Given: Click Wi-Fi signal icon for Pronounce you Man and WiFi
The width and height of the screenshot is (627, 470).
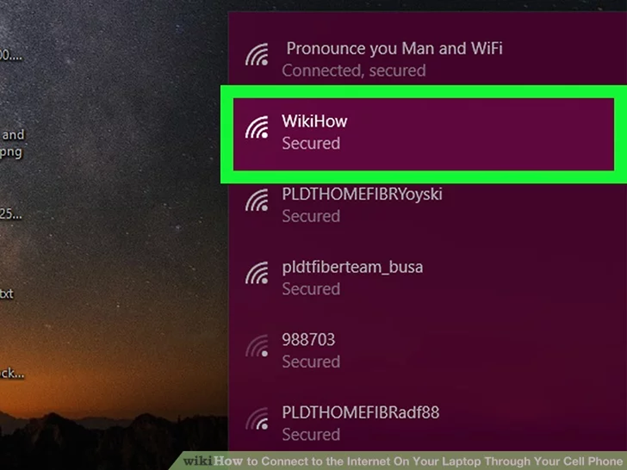Looking at the screenshot, I should [257, 54].
